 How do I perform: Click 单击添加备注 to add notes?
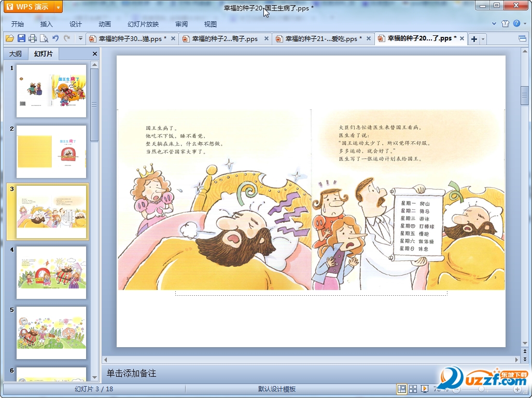[x=131, y=373]
